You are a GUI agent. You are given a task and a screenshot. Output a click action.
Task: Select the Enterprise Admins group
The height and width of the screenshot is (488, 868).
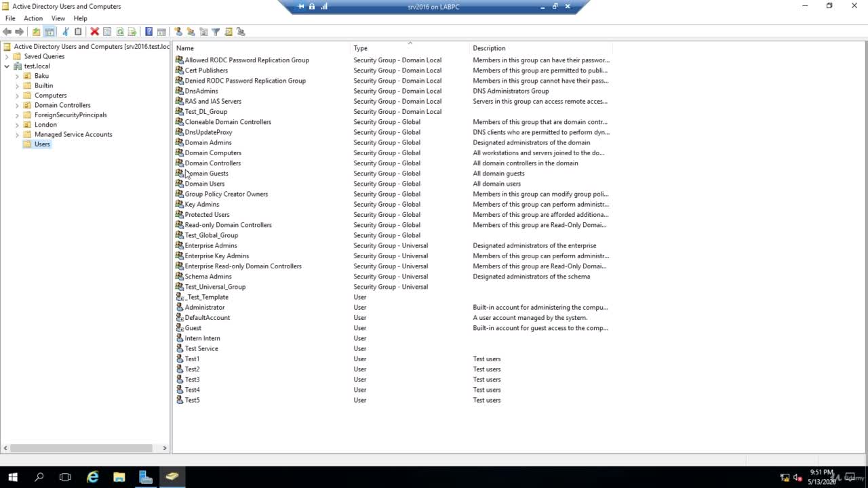click(211, 245)
